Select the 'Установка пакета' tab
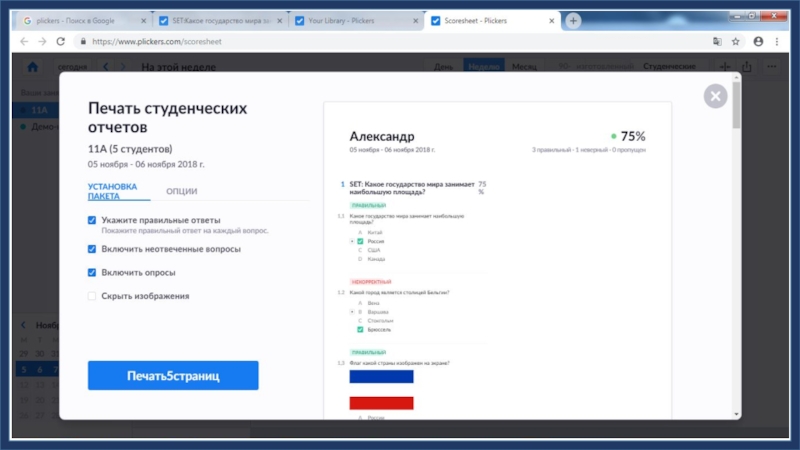 112,191
